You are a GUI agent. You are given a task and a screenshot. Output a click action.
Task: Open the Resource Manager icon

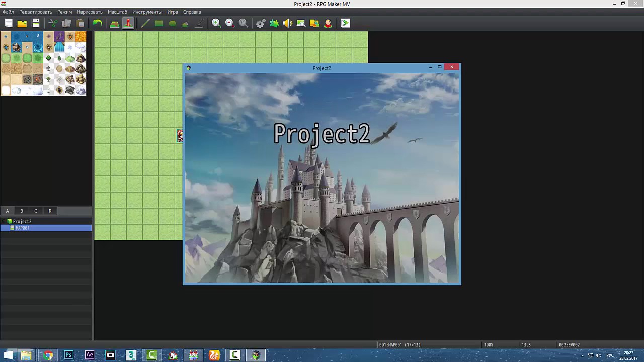[314, 23]
